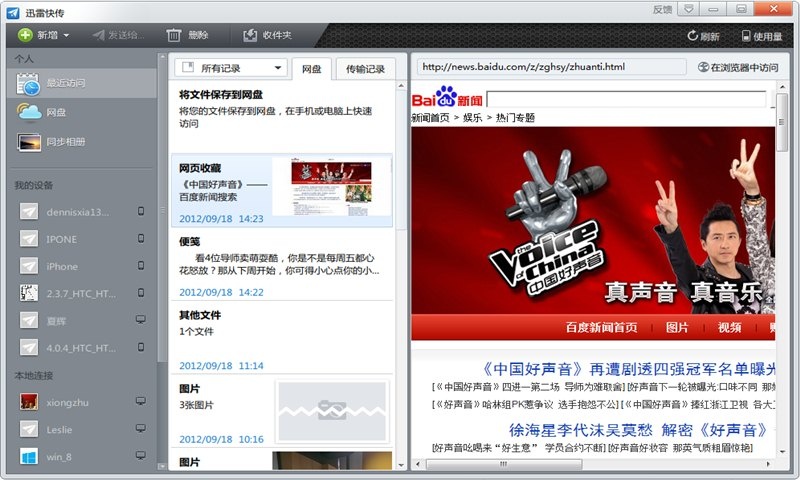Click the record list scroll up arrow
Screen dimensions: 800x480
click(401, 86)
